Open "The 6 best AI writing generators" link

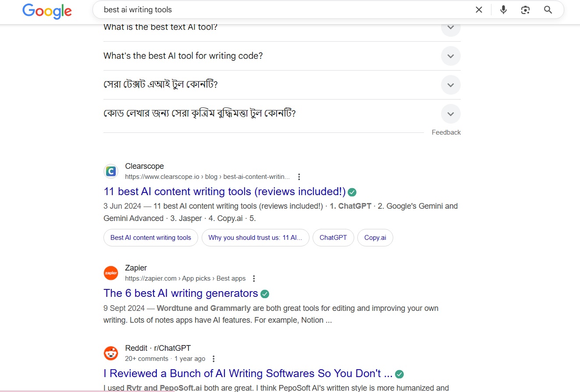(x=181, y=293)
